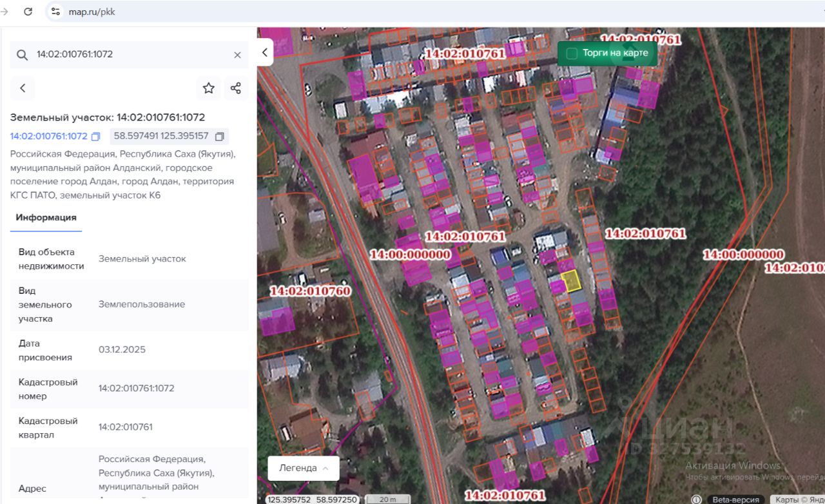The width and height of the screenshot is (825, 504).
Task: Click the search magnifier icon in the panel
Action: tap(22, 55)
